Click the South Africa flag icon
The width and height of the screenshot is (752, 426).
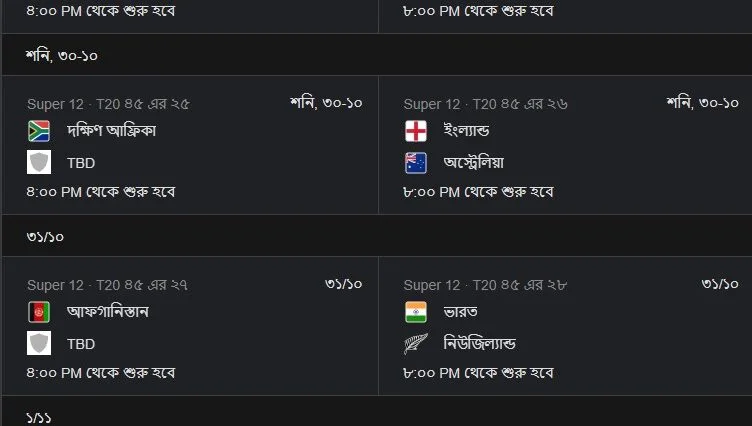coord(39,131)
